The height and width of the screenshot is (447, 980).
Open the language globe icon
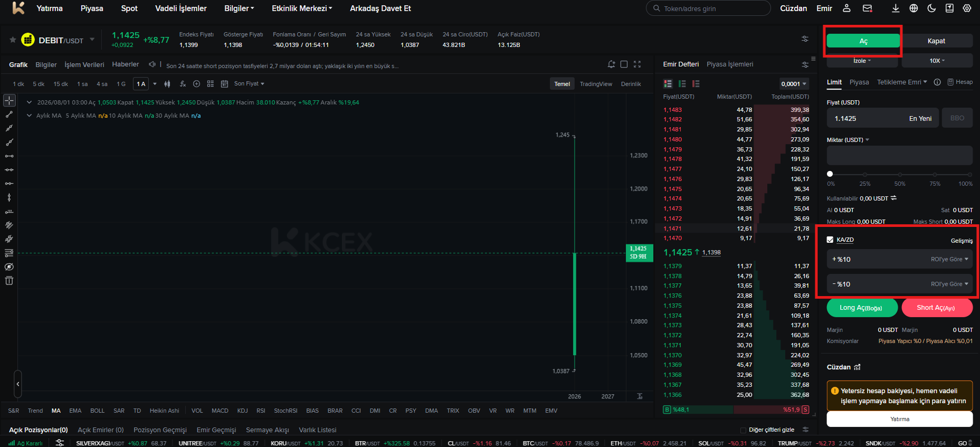pyautogui.click(x=914, y=8)
